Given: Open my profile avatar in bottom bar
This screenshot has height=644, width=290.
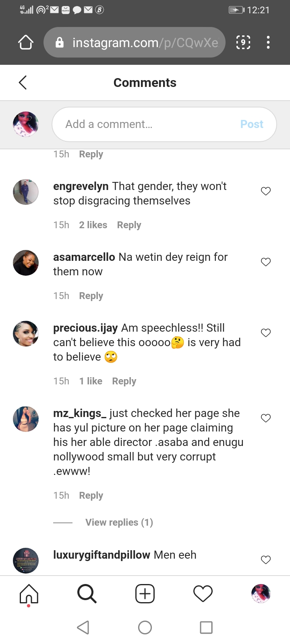Looking at the screenshot, I should pos(261,594).
